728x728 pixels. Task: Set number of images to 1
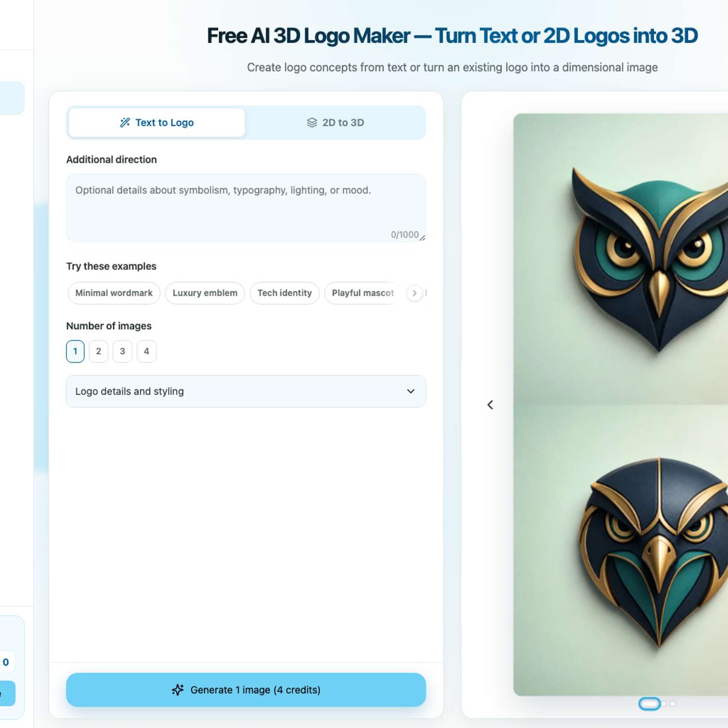(x=75, y=352)
